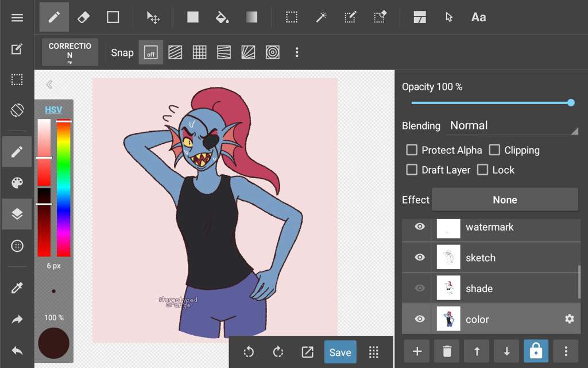Hide the sketch layer with eye icon
588x368 pixels.
tap(420, 257)
